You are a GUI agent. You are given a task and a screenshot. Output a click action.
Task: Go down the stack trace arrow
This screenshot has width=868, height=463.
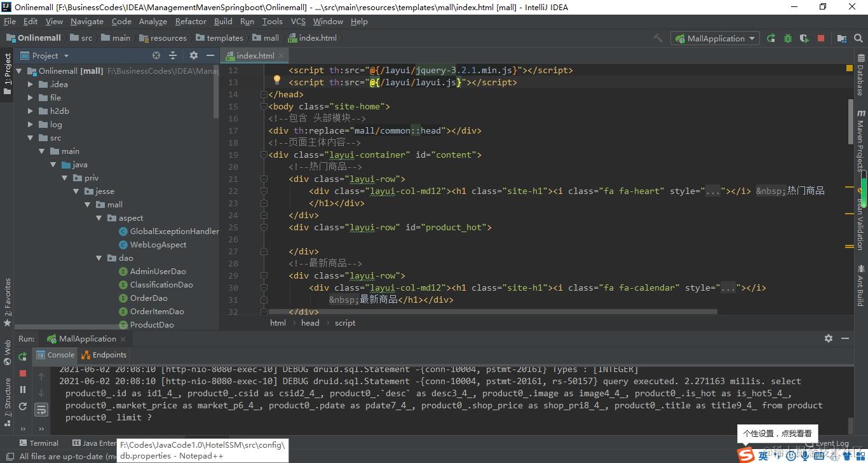point(41,393)
